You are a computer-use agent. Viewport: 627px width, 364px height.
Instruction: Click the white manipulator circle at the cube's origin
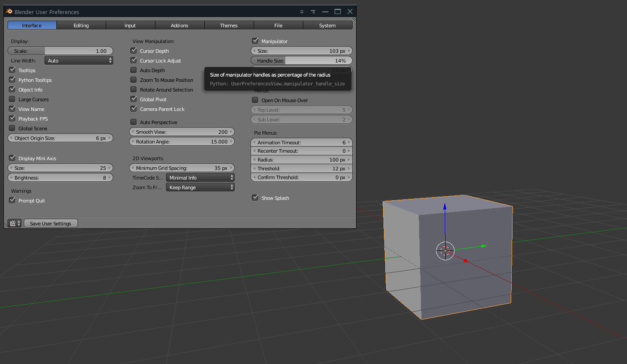tap(445, 251)
